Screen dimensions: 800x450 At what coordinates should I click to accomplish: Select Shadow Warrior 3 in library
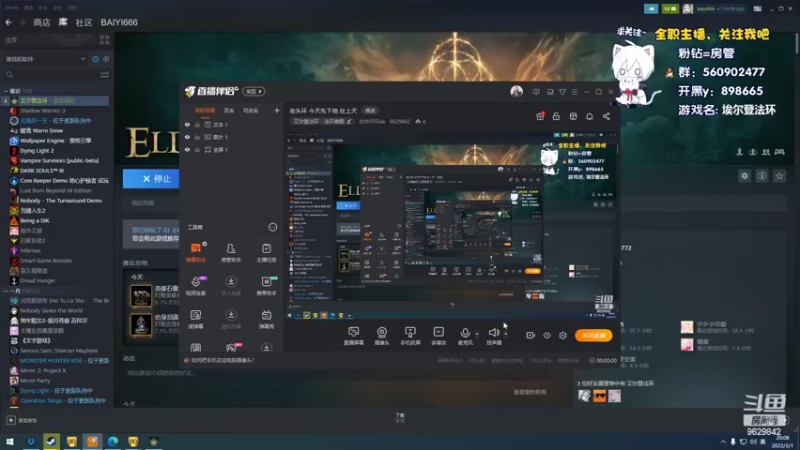42,111
